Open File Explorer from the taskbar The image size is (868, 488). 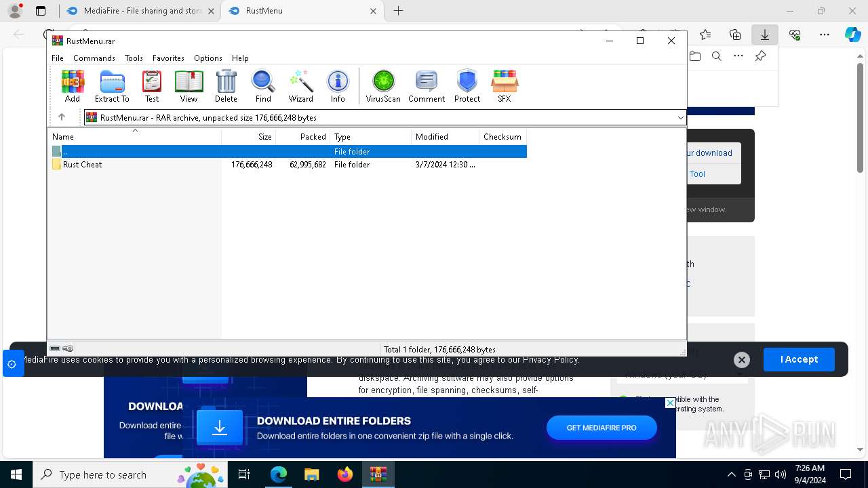point(311,474)
